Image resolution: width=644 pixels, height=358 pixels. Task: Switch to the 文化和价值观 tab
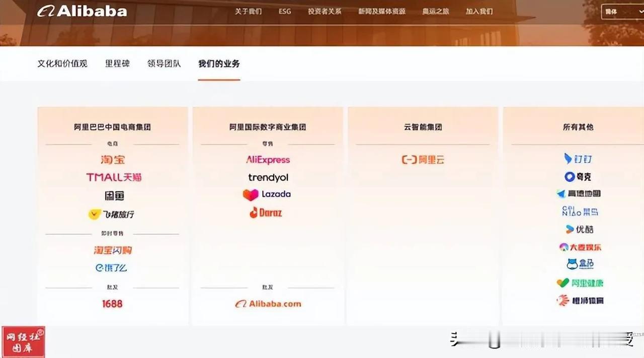[x=62, y=63]
